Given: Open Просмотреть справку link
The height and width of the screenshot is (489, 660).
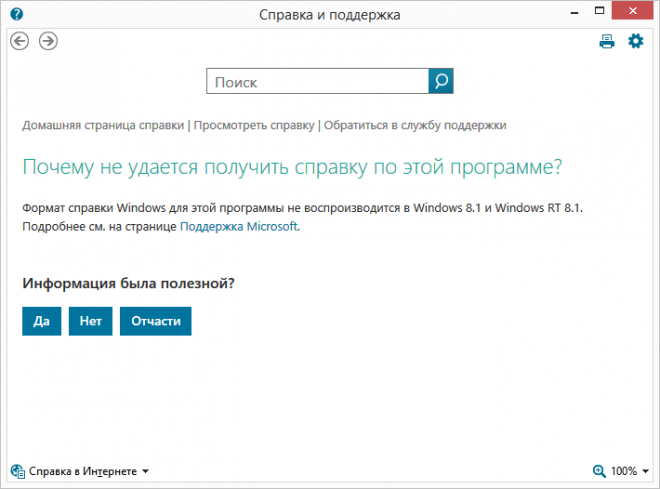Looking at the screenshot, I should point(254,125).
